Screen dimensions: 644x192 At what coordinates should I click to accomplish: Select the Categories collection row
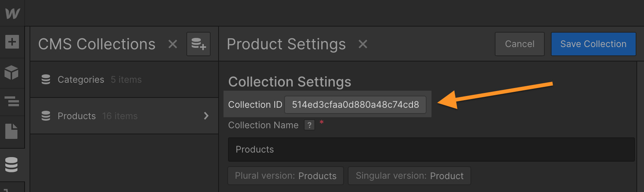[124, 80]
